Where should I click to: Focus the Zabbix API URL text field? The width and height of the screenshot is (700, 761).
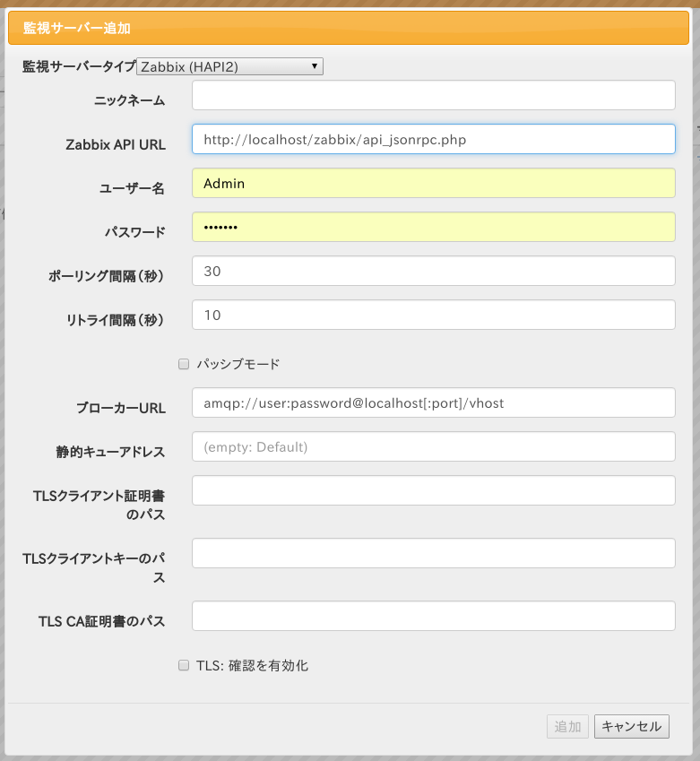[433, 139]
